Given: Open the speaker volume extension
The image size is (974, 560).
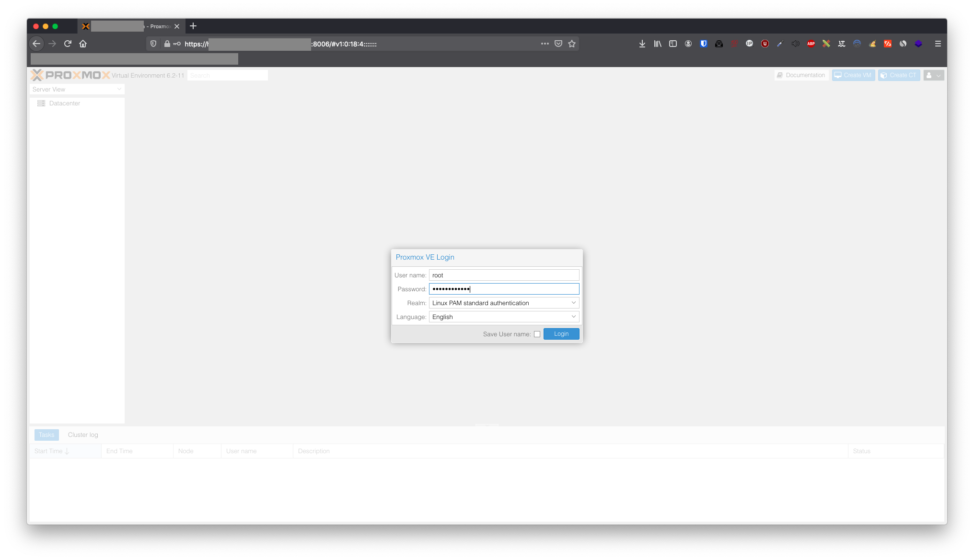Looking at the screenshot, I should (x=796, y=44).
